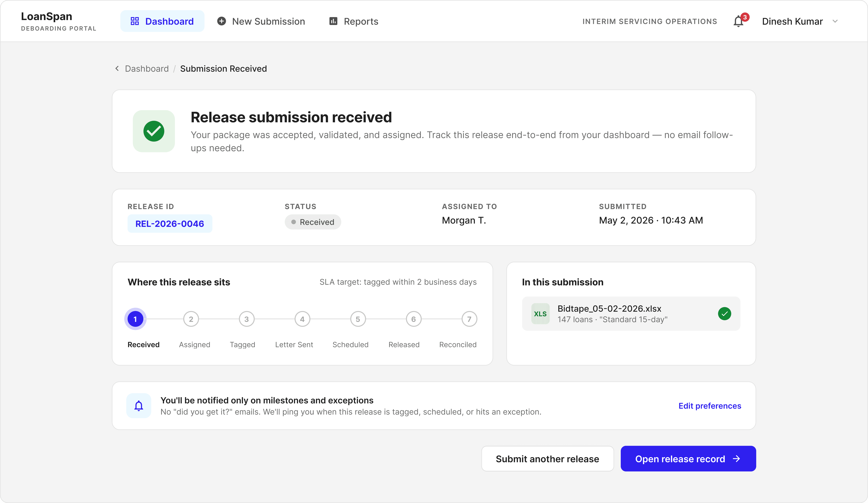Click the breadcrumb back chevron
The image size is (868, 503).
tap(117, 69)
